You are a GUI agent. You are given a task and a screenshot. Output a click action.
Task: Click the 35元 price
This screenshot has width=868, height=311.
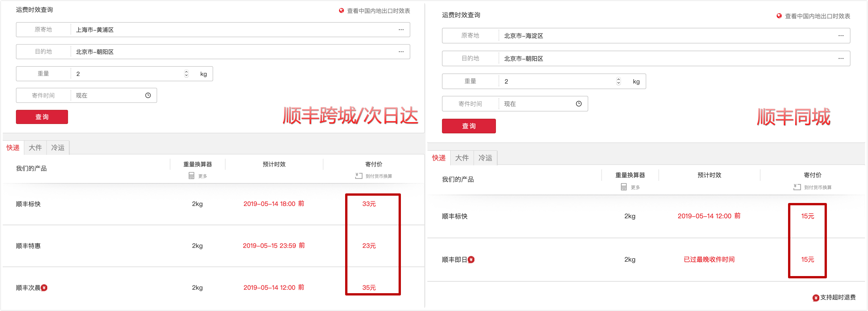369,288
